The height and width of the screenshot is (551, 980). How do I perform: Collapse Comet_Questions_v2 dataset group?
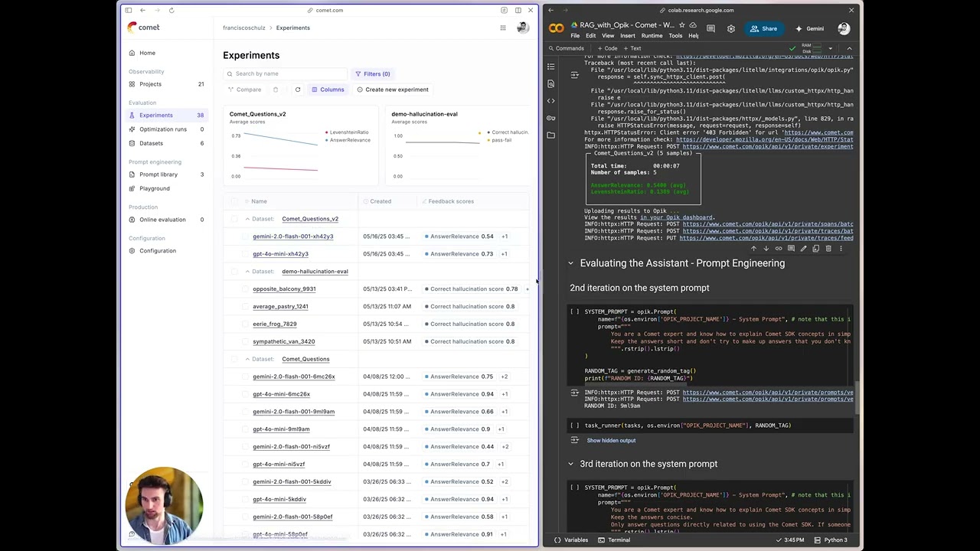[247, 219]
